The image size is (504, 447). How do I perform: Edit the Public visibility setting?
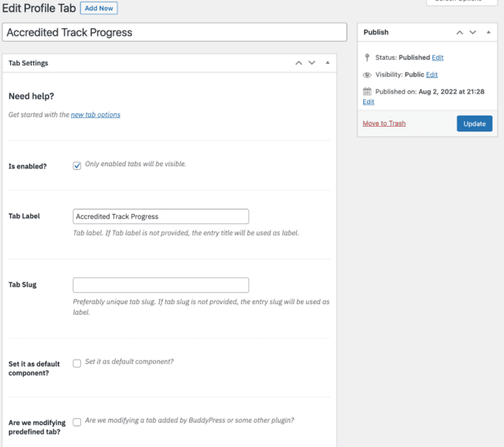coord(432,75)
